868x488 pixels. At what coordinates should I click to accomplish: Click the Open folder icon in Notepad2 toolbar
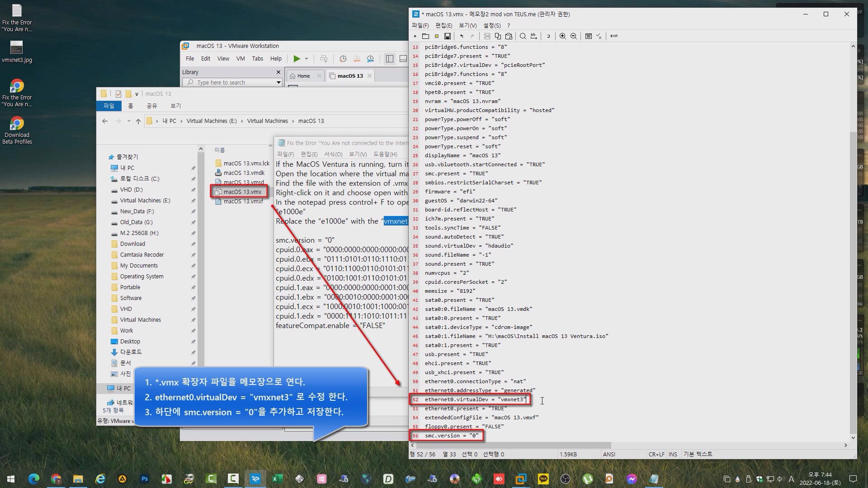coord(425,36)
